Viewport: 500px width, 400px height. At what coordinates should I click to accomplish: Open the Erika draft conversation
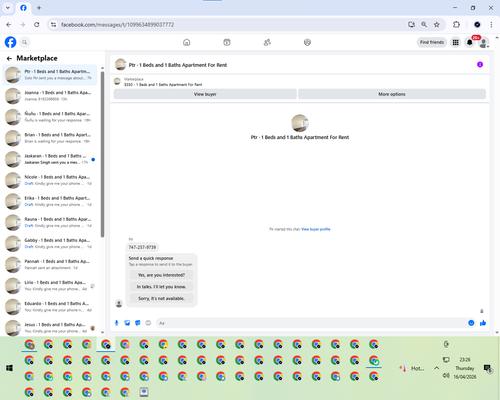[50, 201]
